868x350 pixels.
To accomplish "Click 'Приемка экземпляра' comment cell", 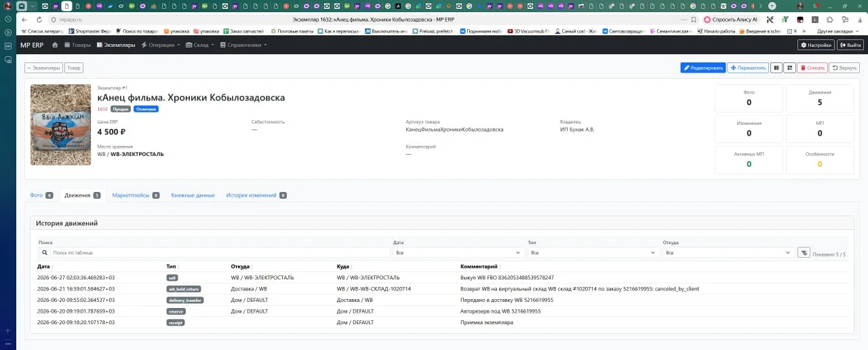I will coord(487,322).
